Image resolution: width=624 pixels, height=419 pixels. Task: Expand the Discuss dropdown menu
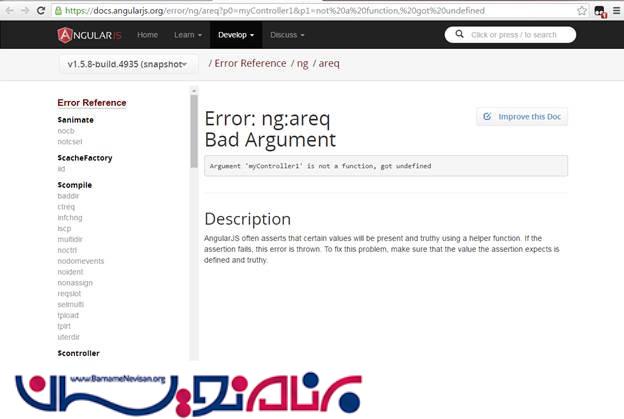click(x=288, y=35)
